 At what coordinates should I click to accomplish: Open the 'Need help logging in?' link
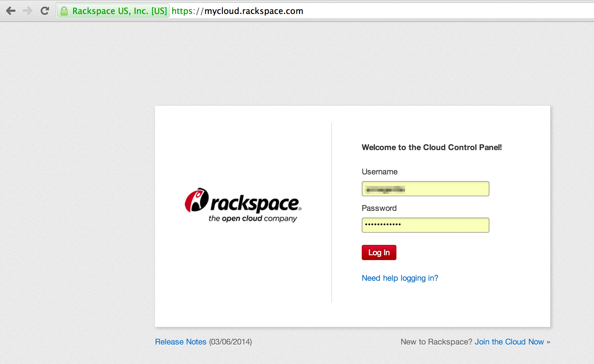click(400, 278)
